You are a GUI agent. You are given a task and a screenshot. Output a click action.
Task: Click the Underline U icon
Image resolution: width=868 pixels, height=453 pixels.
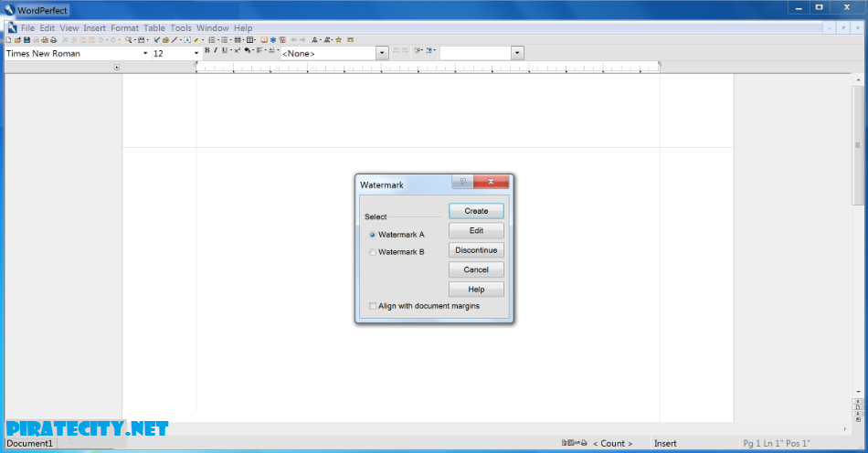point(224,50)
